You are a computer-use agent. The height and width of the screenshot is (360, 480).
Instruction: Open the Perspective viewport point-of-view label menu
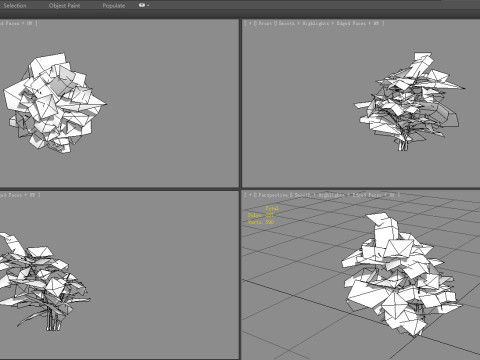273,195
